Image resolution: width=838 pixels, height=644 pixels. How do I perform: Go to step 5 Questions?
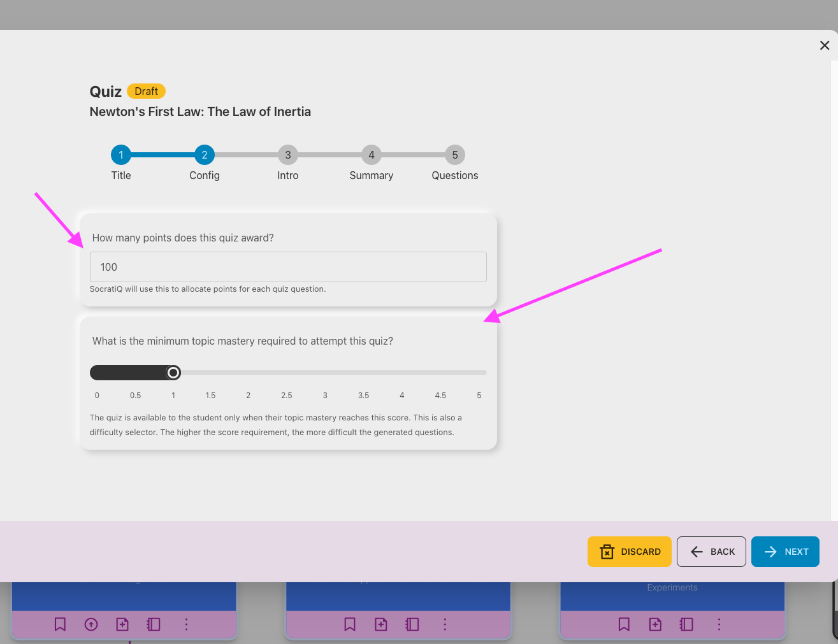(x=455, y=155)
